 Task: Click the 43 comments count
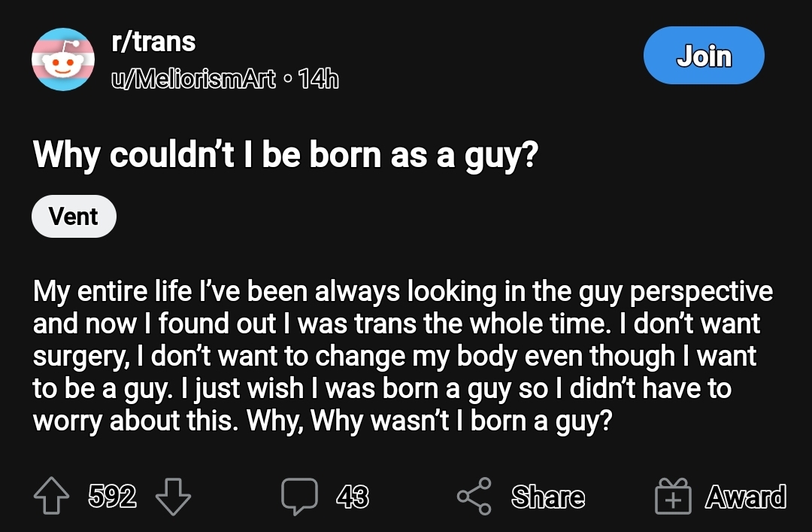tap(352, 497)
